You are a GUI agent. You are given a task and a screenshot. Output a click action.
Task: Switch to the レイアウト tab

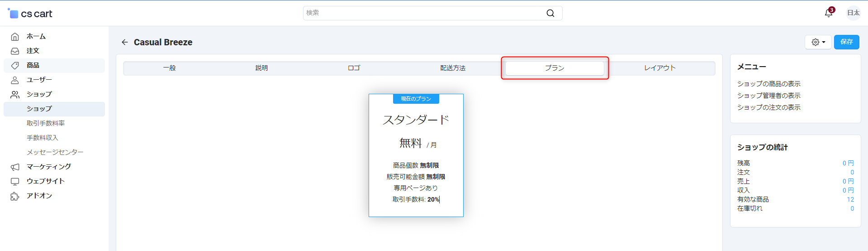pos(659,68)
